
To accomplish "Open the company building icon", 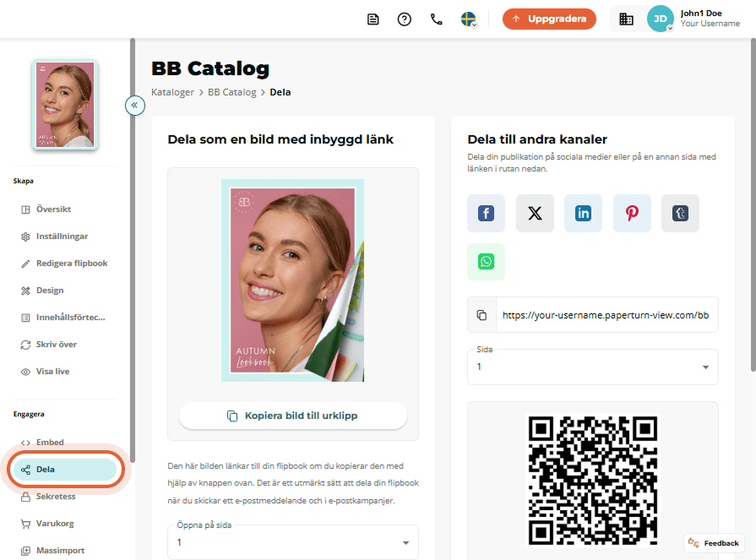I will [626, 19].
